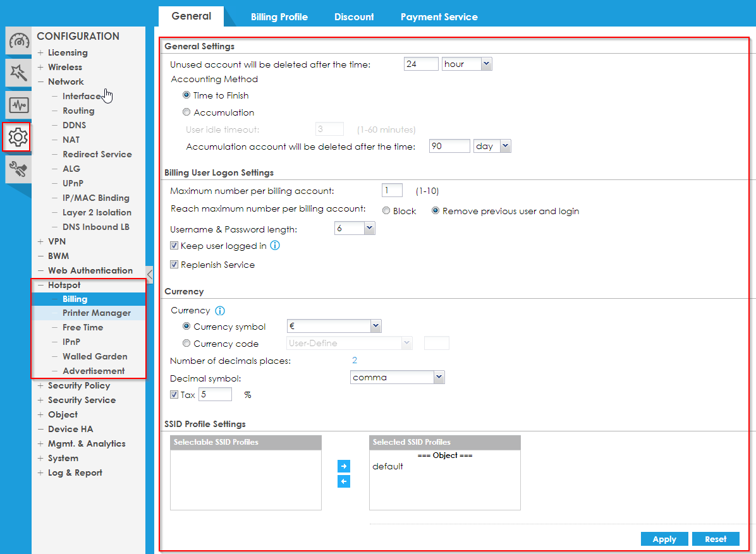Select the Configuration gear icon
The height and width of the screenshot is (554, 756).
[18, 136]
